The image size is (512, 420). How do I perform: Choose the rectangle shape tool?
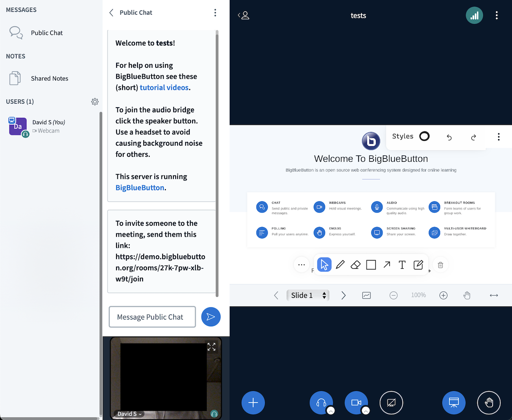(371, 264)
